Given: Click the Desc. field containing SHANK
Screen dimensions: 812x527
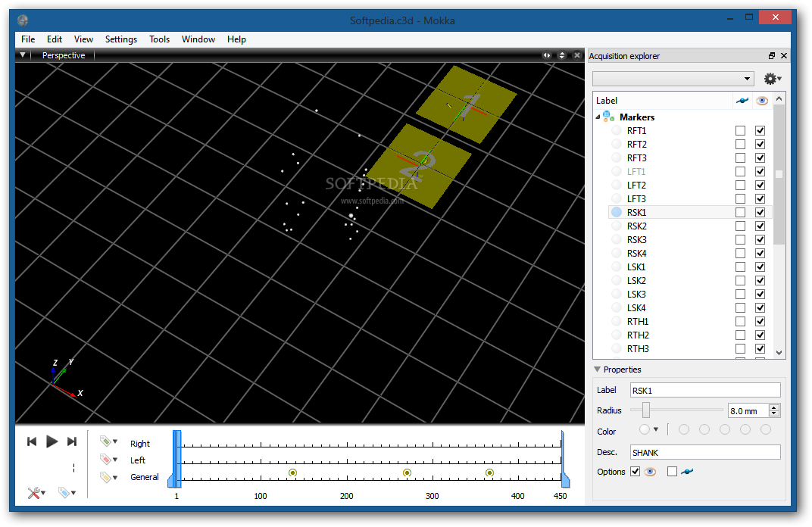Looking at the screenshot, I should (705, 453).
